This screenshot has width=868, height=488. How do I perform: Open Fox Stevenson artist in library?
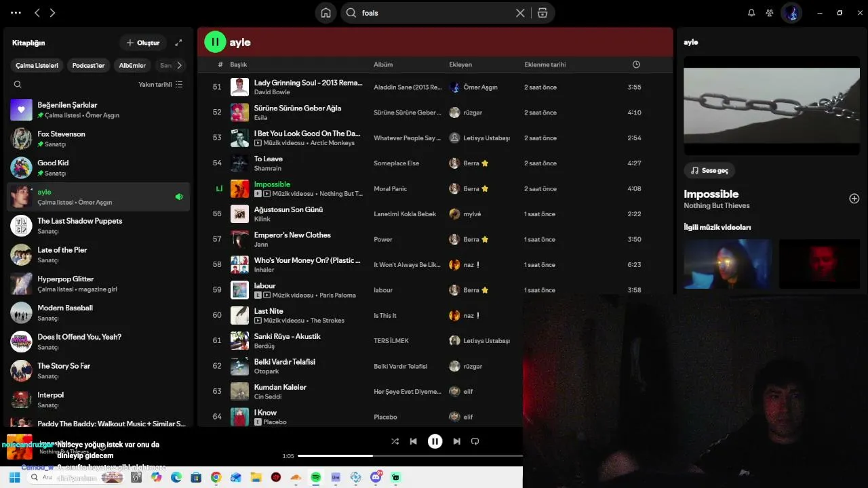(x=98, y=139)
